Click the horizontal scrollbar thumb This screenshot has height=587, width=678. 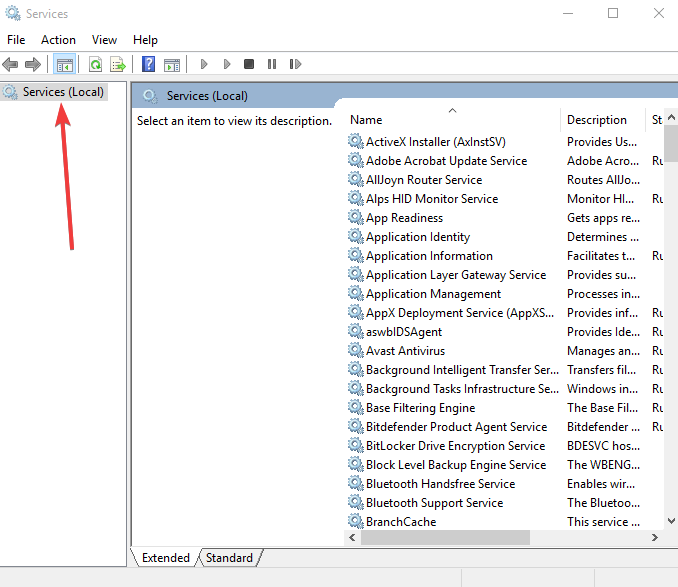click(445, 537)
